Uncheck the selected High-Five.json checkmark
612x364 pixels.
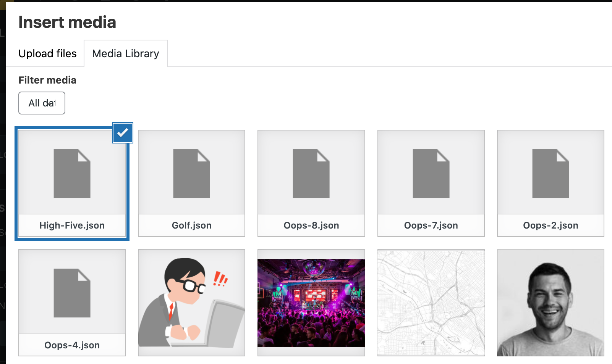pos(123,133)
